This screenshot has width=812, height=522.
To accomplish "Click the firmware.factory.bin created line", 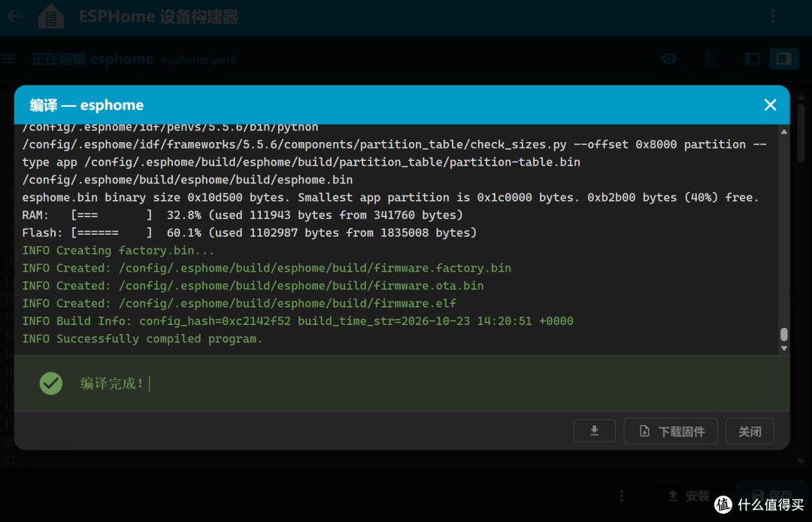I will 266,269.
